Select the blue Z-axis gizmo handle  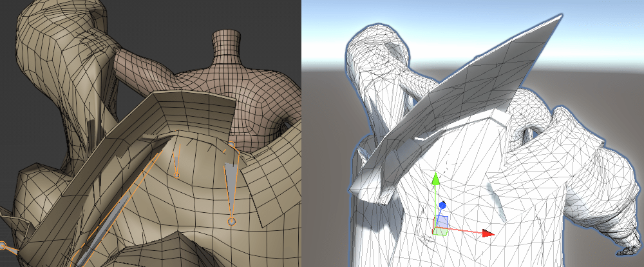(x=442, y=206)
